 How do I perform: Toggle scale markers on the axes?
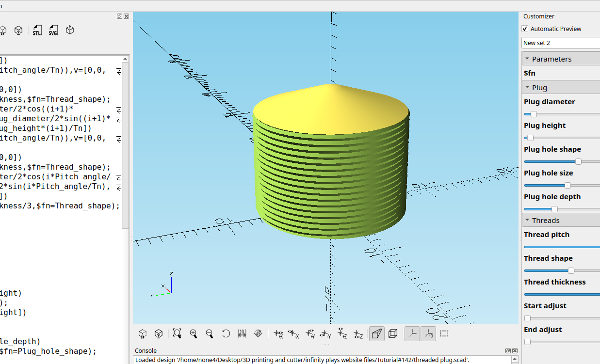point(428,333)
